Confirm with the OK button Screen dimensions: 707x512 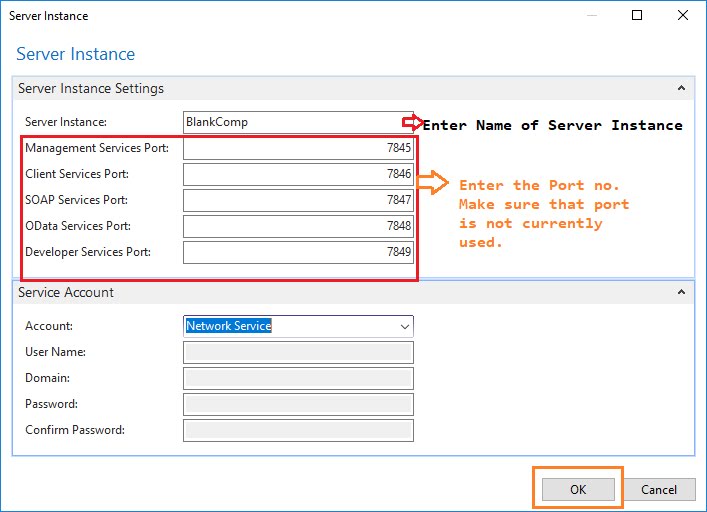coord(578,489)
